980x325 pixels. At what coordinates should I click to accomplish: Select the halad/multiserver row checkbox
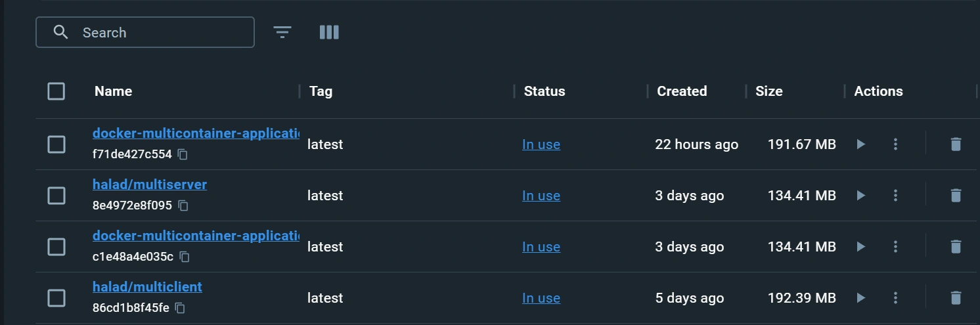(x=56, y=196)
